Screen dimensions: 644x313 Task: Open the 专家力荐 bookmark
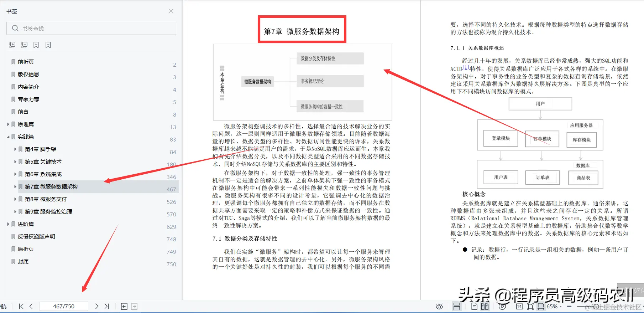(28, 99)
